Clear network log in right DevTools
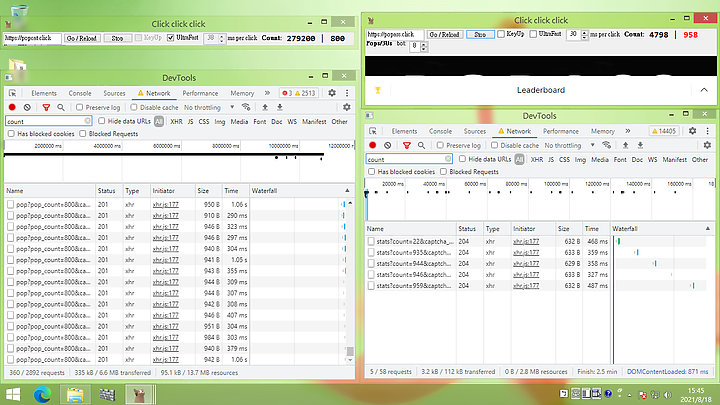This screenshot has height=405, width=720. 388,145
